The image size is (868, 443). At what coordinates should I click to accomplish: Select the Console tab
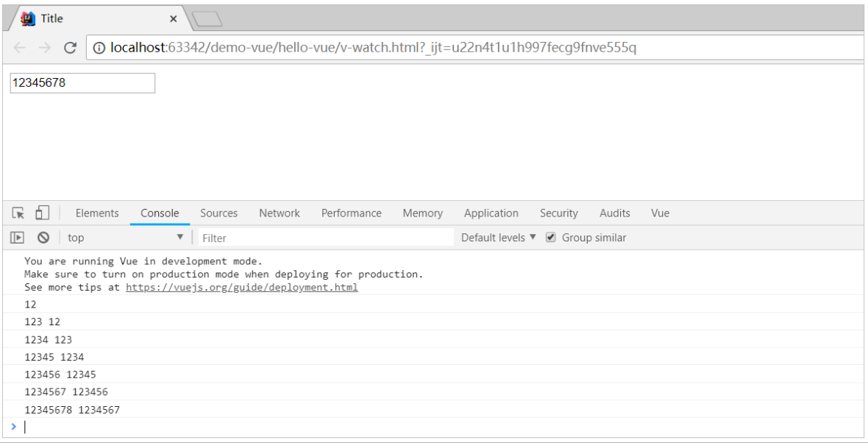tap(160, 213)
